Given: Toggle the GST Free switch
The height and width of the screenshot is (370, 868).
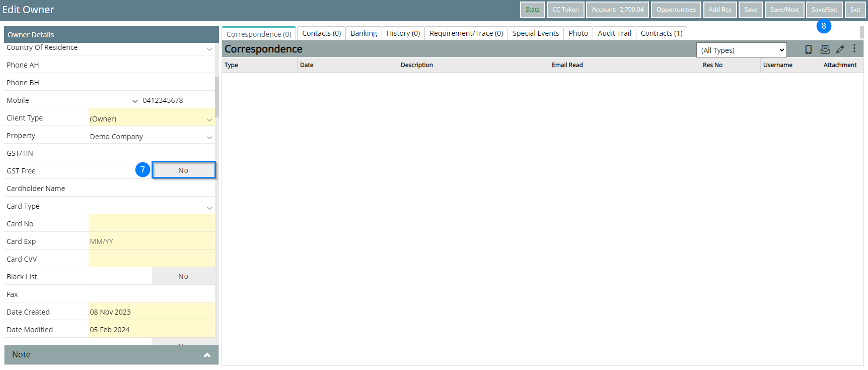Looking at the screenshot, I should pos(183,170).
